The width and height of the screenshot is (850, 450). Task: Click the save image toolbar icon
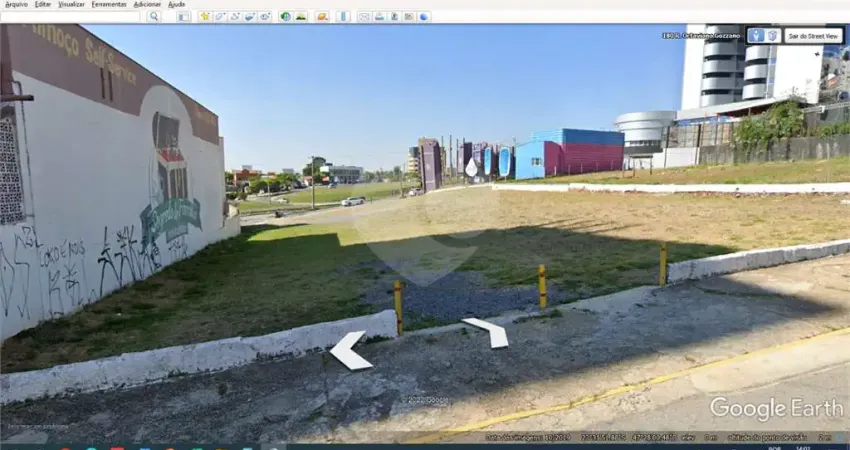point(394,16)
